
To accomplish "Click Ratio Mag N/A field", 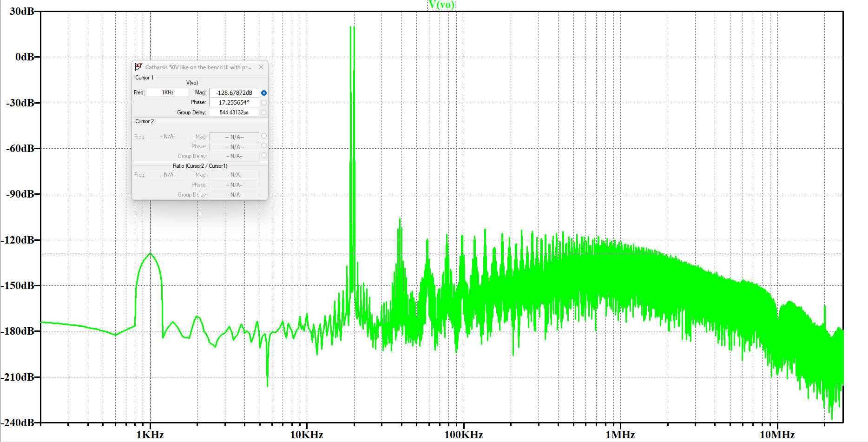I will (234, 175).
